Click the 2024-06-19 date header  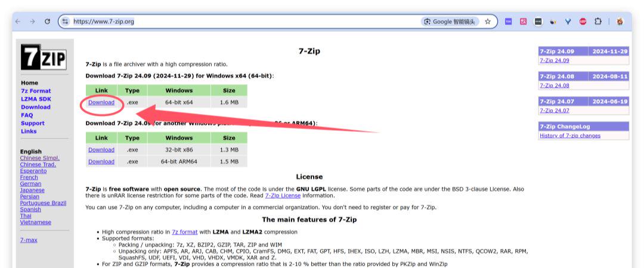click(x=610, y=101)
